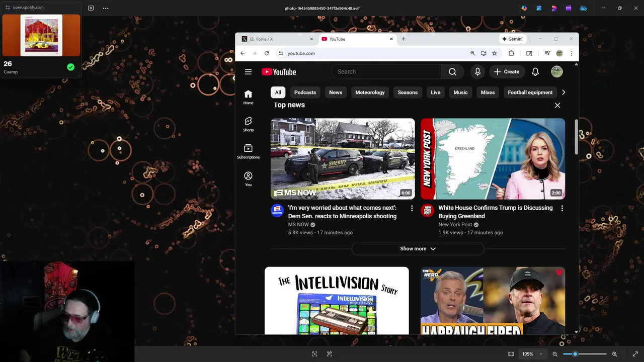Viewport: 644px width, 362px height.
Task: Open the YouTube guide hamburger menu
Action: (248, 72)
